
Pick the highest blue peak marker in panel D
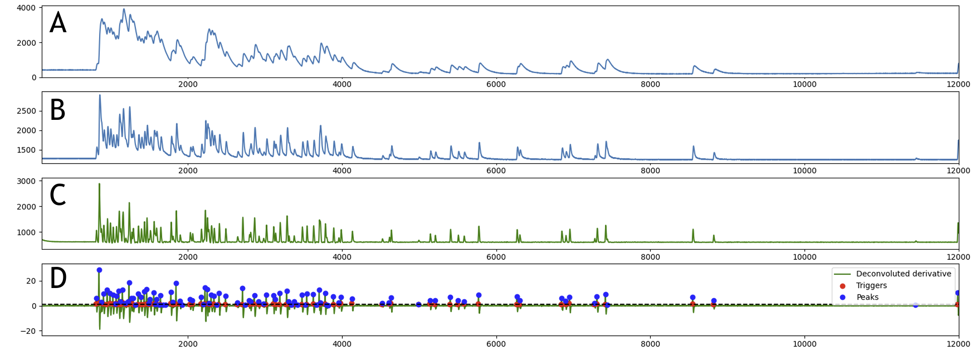coord(99,270)
